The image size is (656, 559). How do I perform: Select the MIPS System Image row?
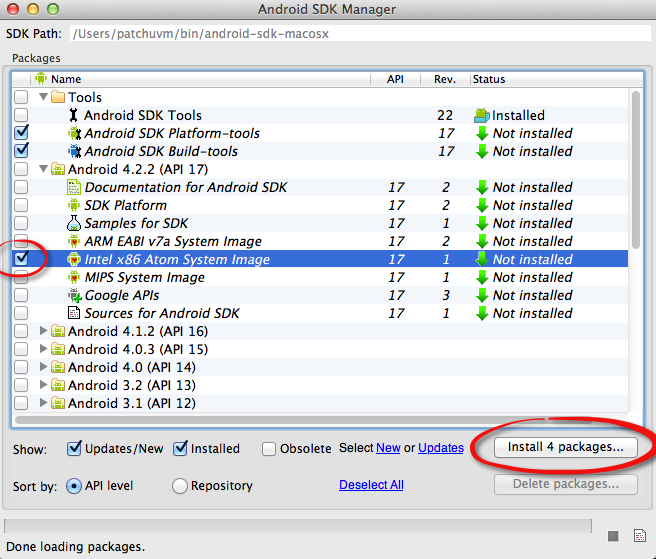[320, 277]
